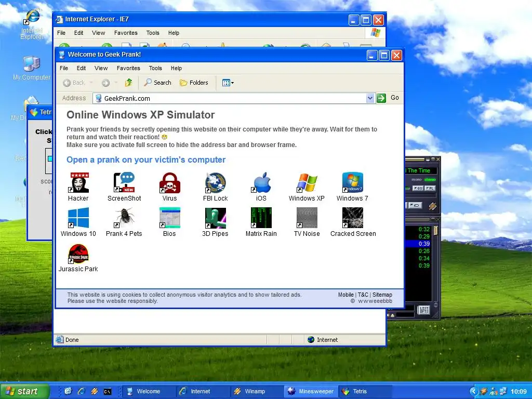Switch to Internet taskbar button

point(203,392)
